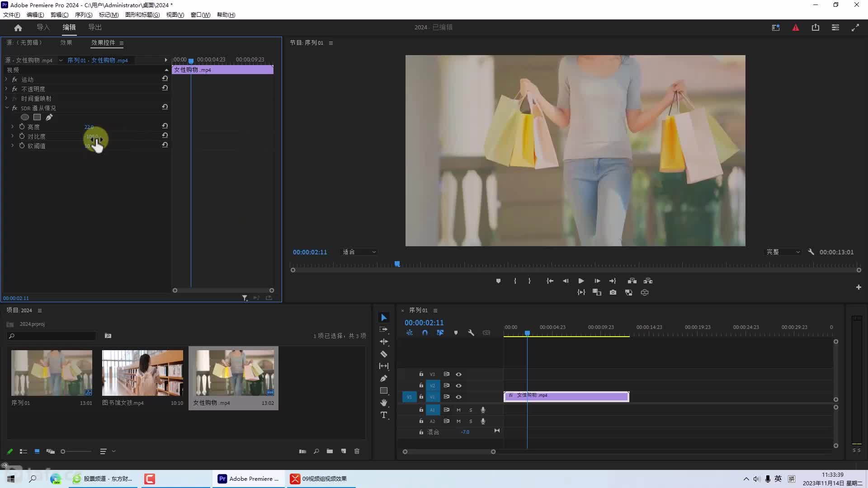Switch to the Export tab

(x=95, y=28)
